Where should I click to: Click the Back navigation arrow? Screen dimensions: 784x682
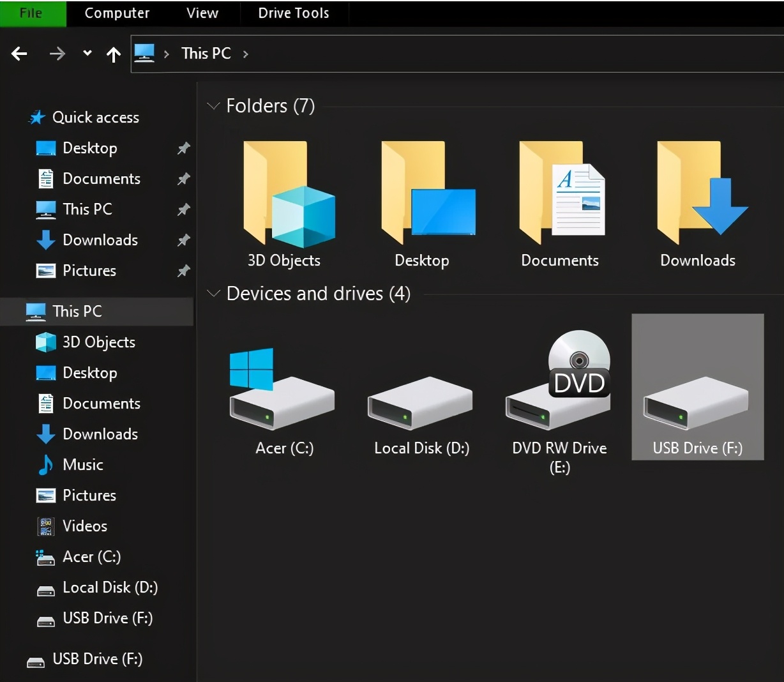20,54
